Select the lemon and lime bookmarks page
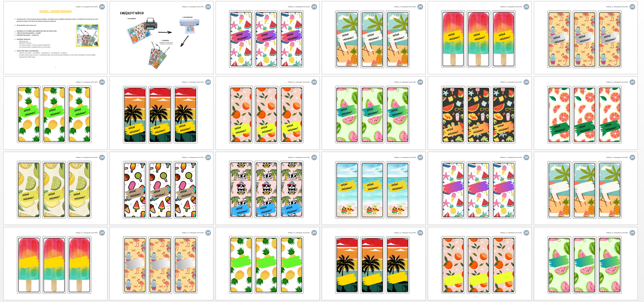Image resolution: width=644 pixels, height=302 pixels. click(x=55, y=188)
